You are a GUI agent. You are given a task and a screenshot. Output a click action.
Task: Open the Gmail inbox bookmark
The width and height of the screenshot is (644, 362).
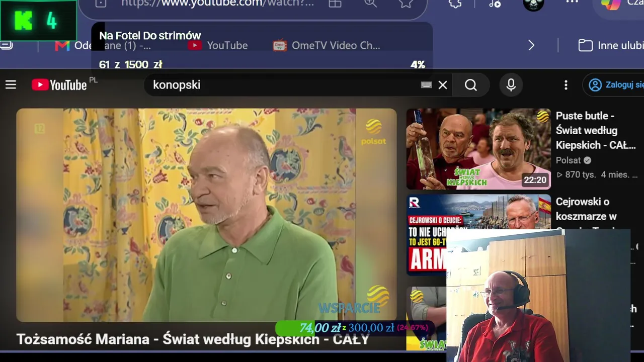point(103,45)
